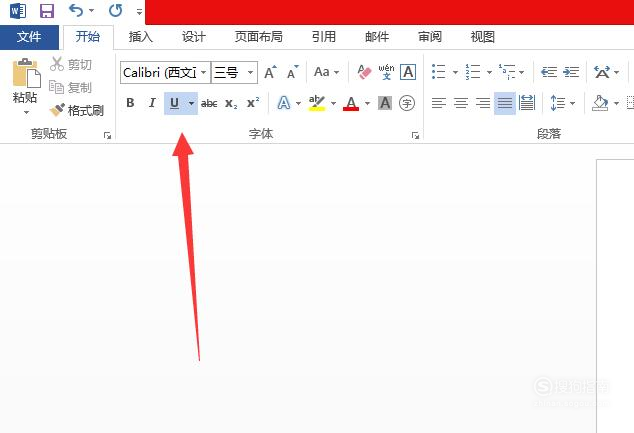
Task: Toggle character shading gray A icon
Action: (385, 103)
